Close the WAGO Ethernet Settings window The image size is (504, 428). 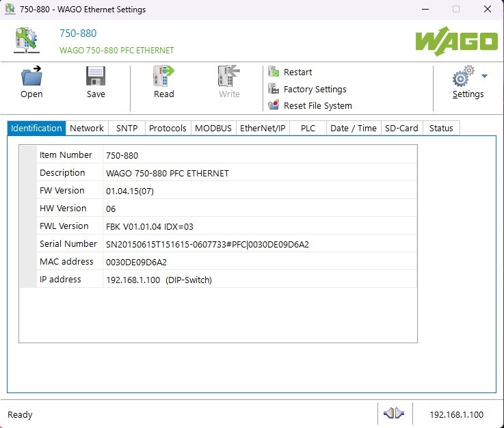[488, 9]
